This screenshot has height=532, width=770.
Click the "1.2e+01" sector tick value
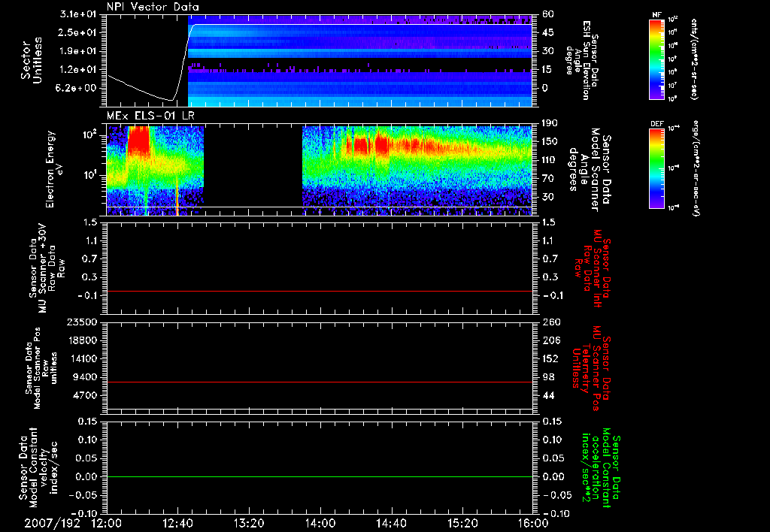(x=78, y=70)
